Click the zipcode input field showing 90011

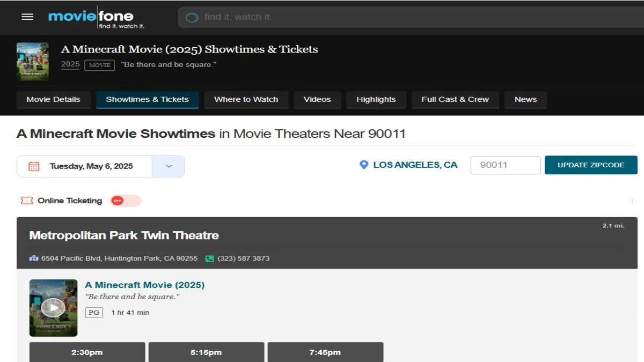[x=506, y=165]
